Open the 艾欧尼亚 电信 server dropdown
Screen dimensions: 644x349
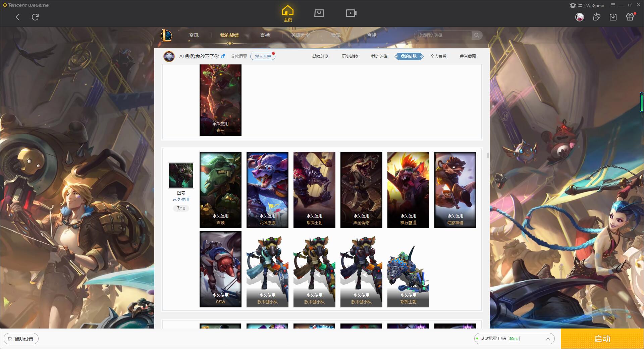pos(514,339)
